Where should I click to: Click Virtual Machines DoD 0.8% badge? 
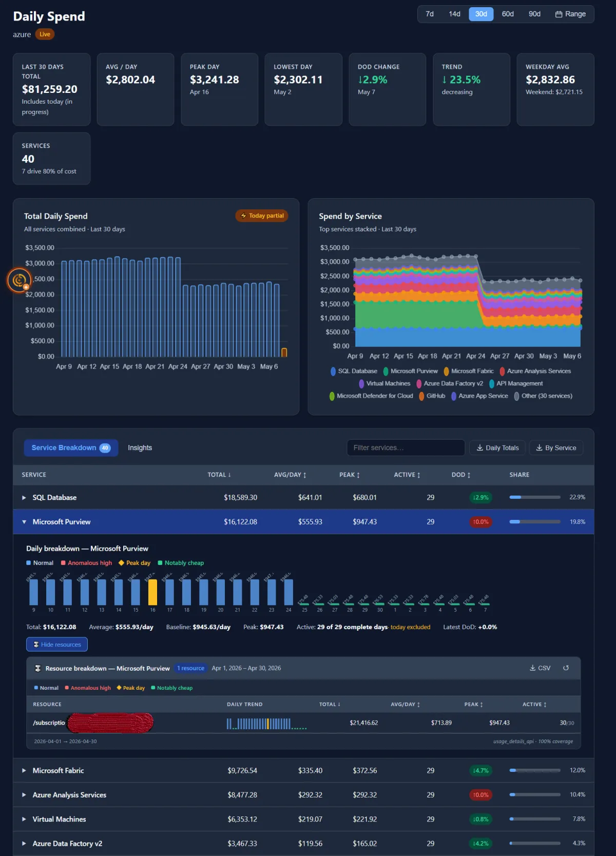(x=480, y=819)
